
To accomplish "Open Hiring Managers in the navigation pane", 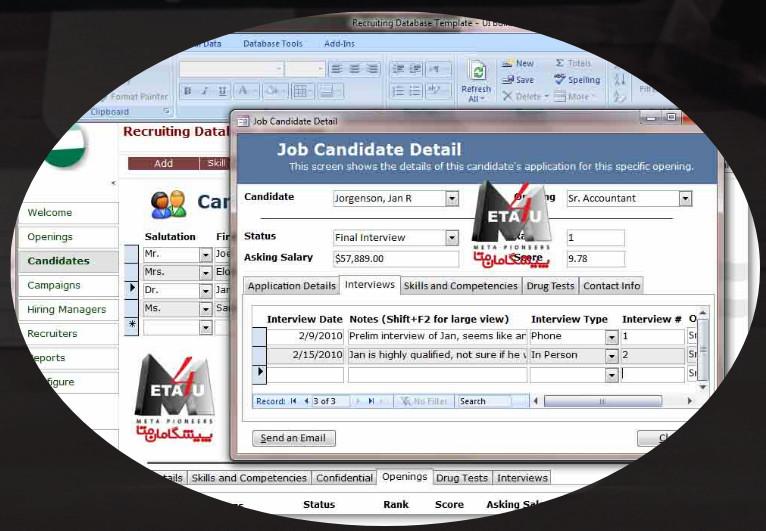I will pyautogui.click(x=68, y=309).
